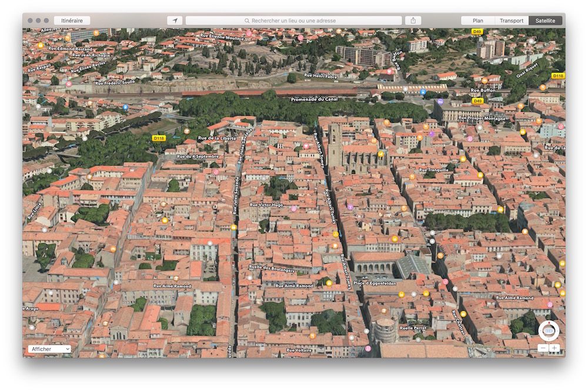Viewport: 588px width, 390px height.
Task: Click the D49 shield above Rue Prosper Montagné
Action: click(x=477, y=101)
